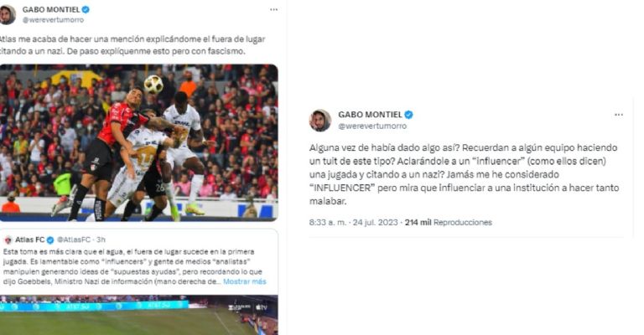Click verified badge beside right GABO MONTIEL name
644x335 pixels.
click(408, 115)
